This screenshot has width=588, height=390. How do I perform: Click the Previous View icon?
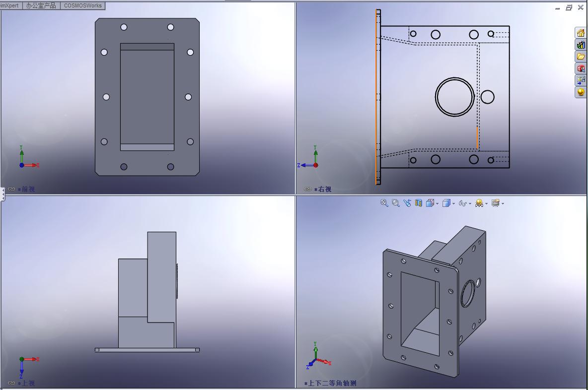coord(407,203)
